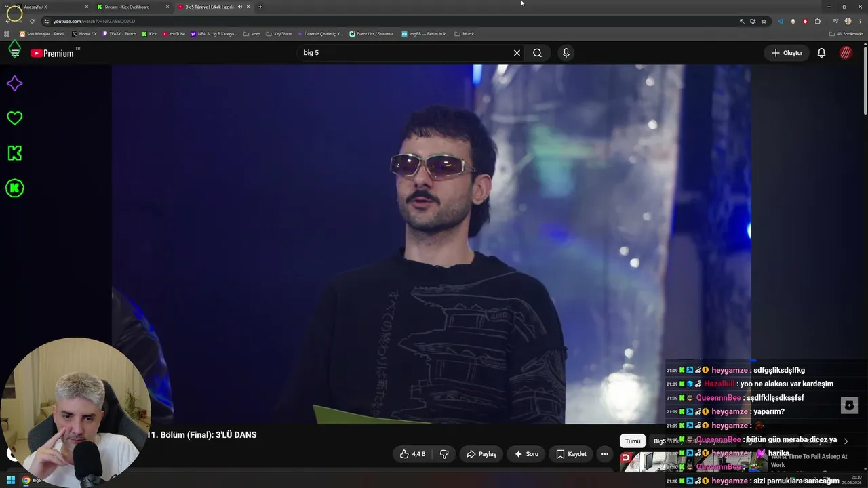
Task: Run search with the magnifier button
Action: pyautogui.click(x=537, y=53)
